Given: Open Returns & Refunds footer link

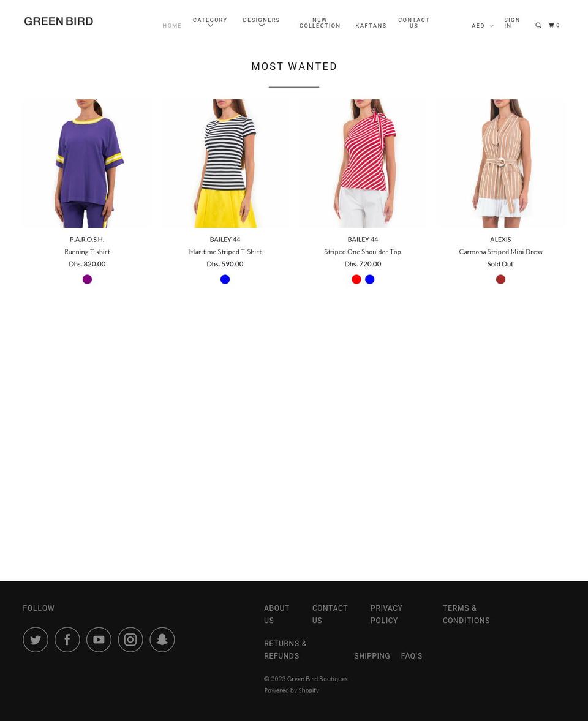Looking at the screenshot, I should (x=285, y=649).
